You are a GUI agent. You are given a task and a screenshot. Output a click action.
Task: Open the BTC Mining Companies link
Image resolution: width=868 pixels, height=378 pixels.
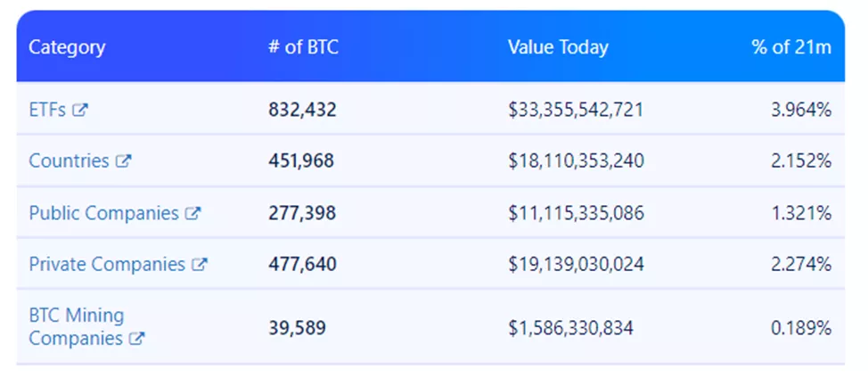[76, 326]
